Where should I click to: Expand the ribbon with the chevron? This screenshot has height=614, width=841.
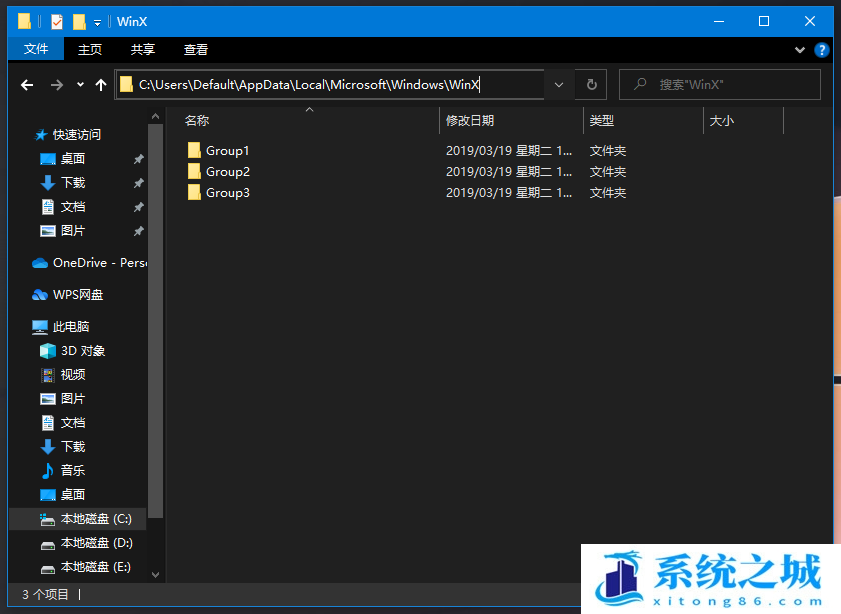800,50
